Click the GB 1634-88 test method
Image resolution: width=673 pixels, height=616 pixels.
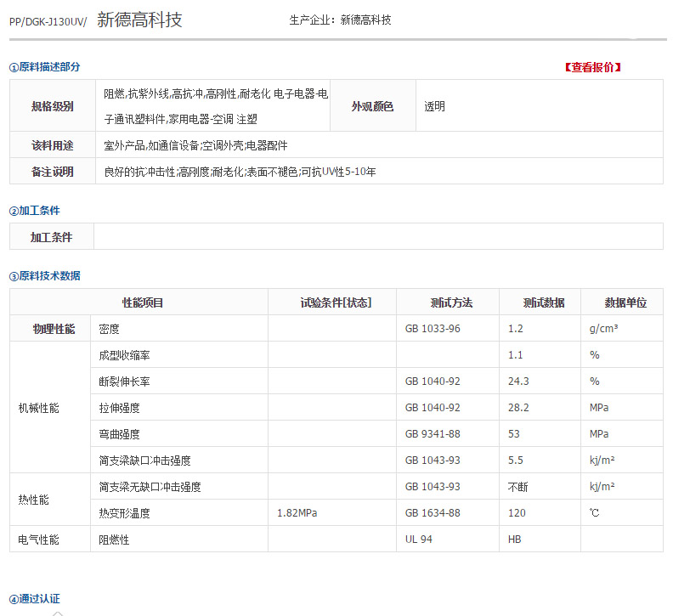(x=433, y=513)
